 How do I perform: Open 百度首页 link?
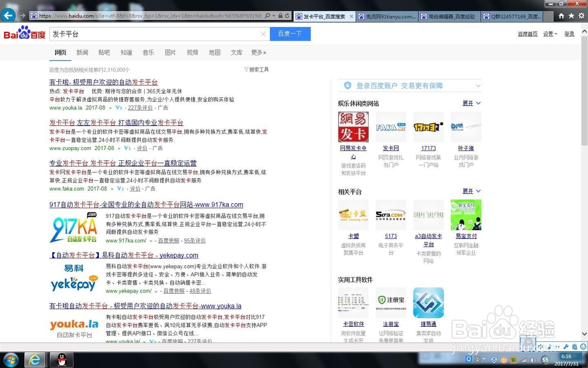(x=527, y=34)
